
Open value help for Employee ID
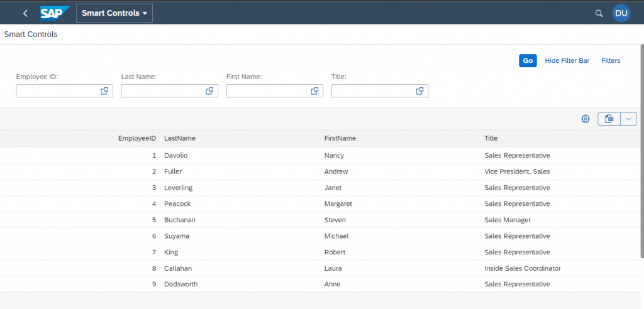coord(105,91)
